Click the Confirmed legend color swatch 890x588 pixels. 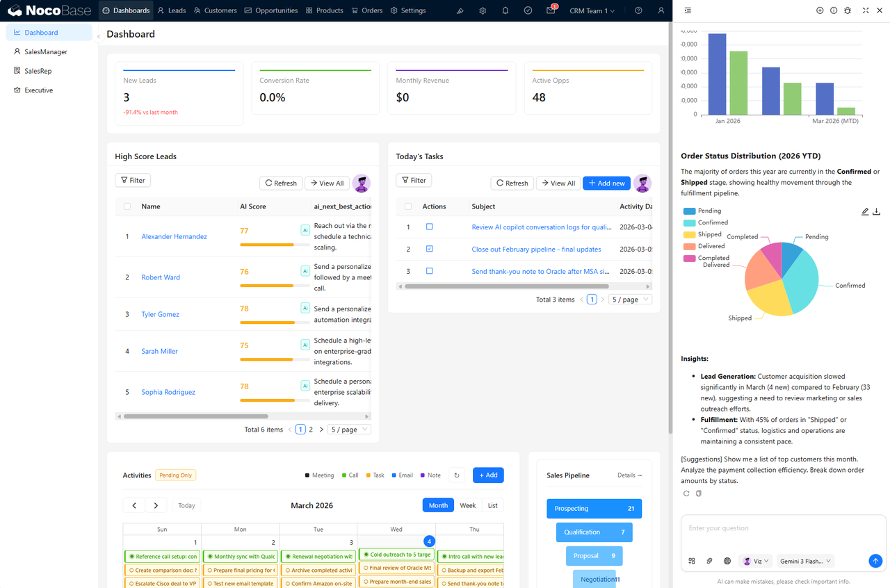click(x=689, y=222)
